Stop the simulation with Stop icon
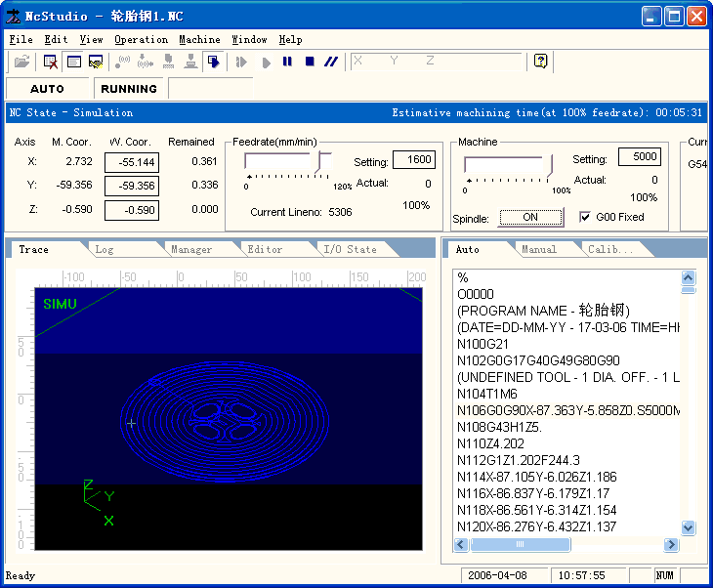The width and height of the screenshot is (713, 588). click(x=310, y=62)
